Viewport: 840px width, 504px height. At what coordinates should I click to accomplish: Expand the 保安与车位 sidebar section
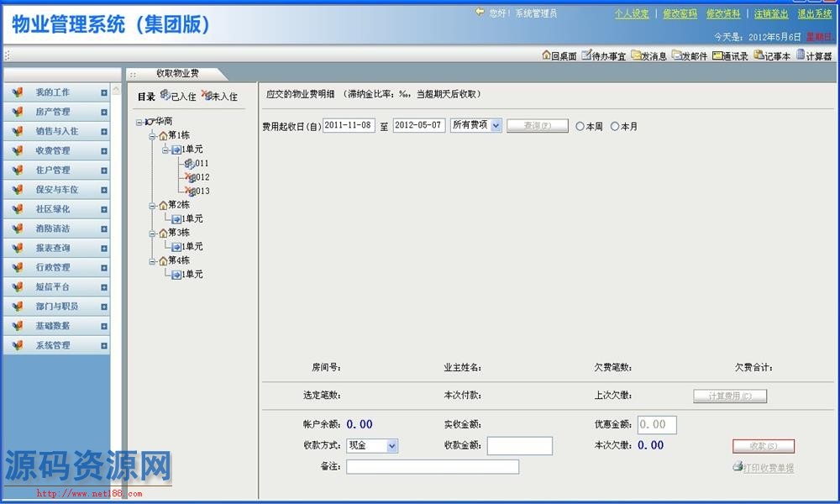[x=104, y=190]
